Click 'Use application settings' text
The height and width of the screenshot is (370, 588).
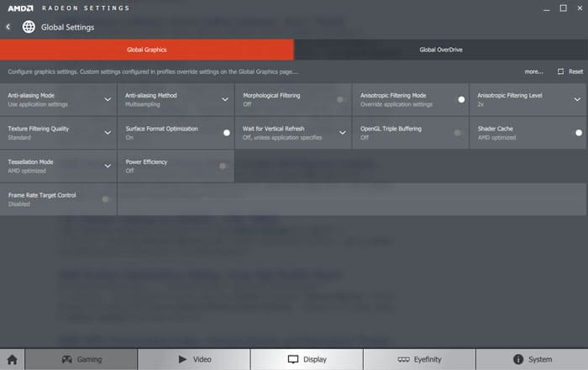[38, 104]
